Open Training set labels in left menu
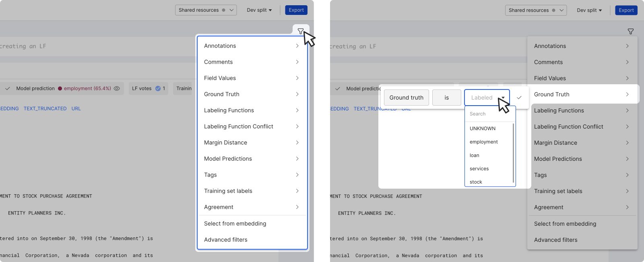 click(x=252, y=191)
